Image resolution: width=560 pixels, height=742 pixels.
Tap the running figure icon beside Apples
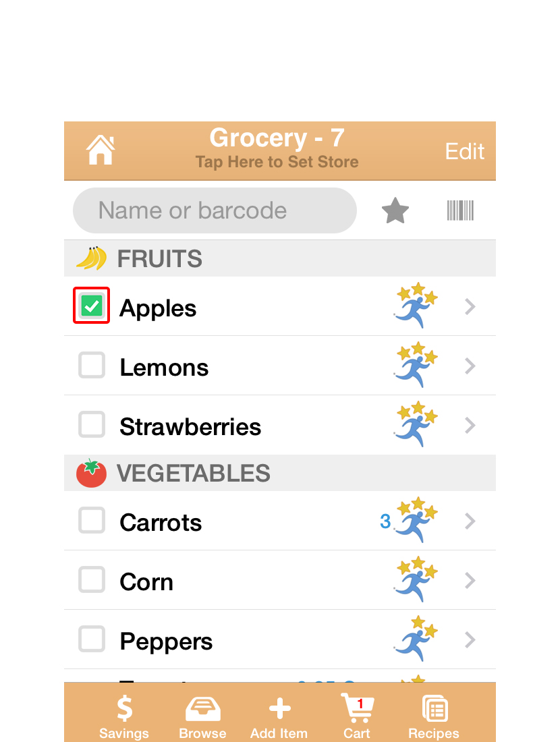(416, 306)
